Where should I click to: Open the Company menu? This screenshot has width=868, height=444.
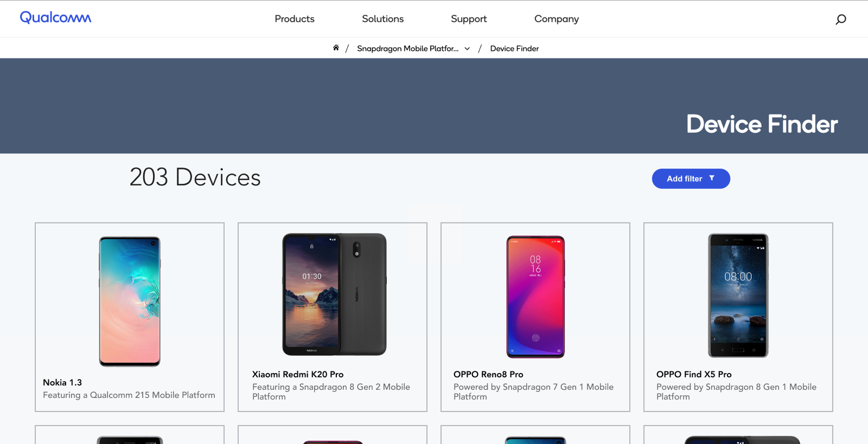(556, 19)
